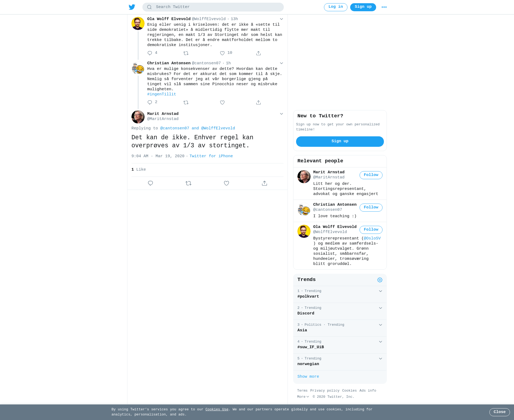The height and width of the screenshot is (420, 514).
Task: Follow Ola Wolff Elvevold
Action: (371, 230)
